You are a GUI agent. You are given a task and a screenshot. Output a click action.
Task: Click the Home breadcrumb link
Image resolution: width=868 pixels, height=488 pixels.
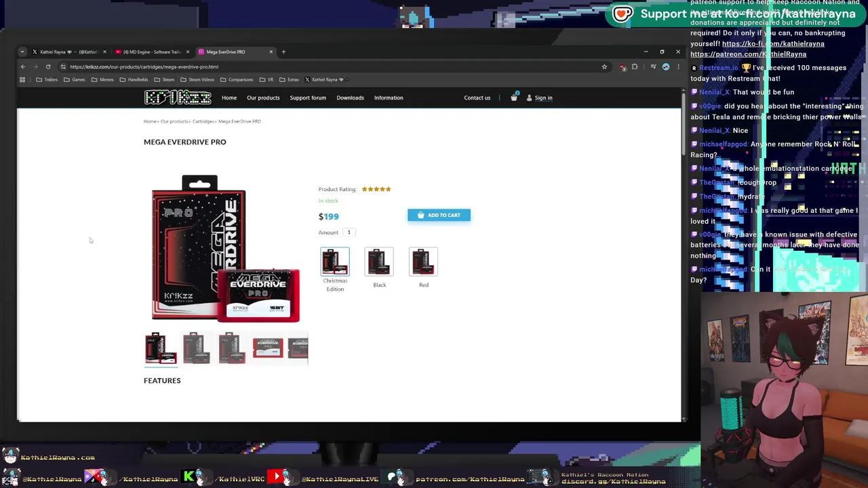pyautogui.click(x=149, y=121)
